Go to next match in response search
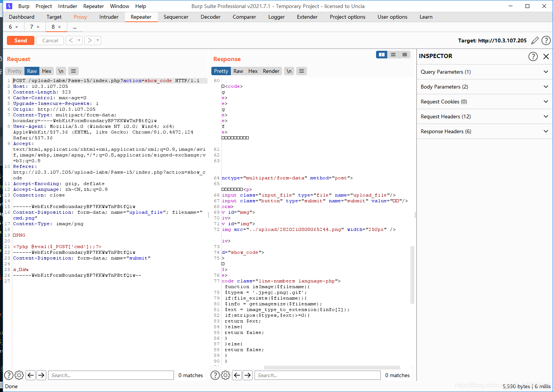Image resolution: width=553 pixels, height=392 pixels. pos(248,375)
